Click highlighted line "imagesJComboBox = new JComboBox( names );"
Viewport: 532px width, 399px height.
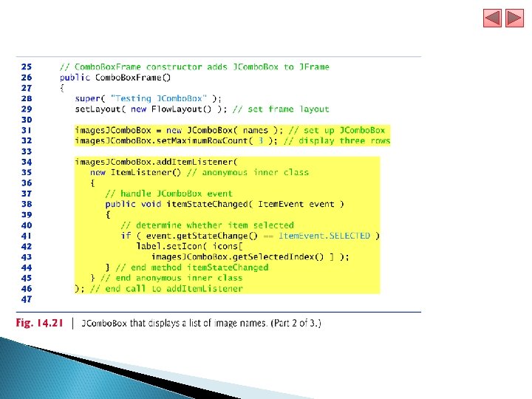[179, 130]
